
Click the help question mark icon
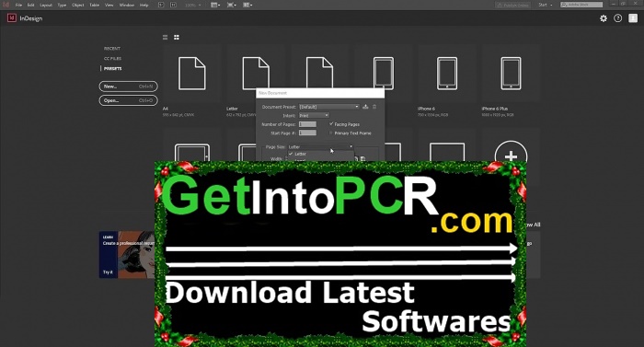tap(617, 18)
